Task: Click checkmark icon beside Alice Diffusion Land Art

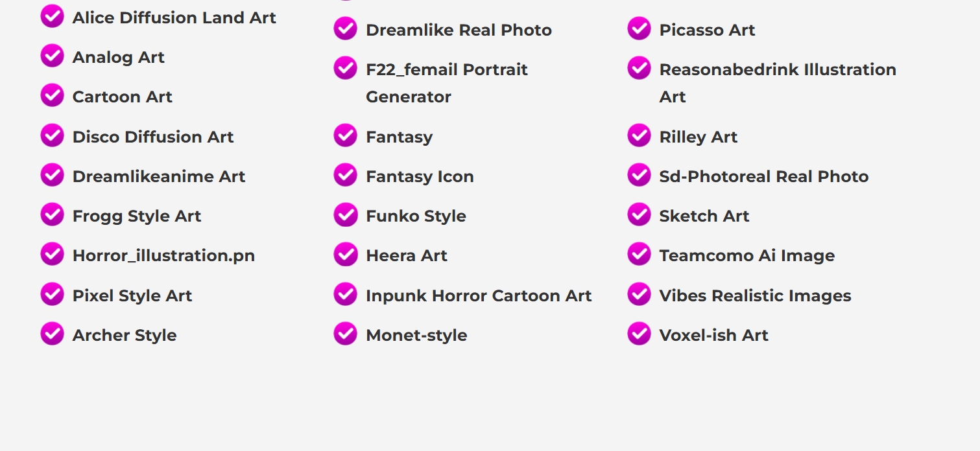Action: point(52,16)
